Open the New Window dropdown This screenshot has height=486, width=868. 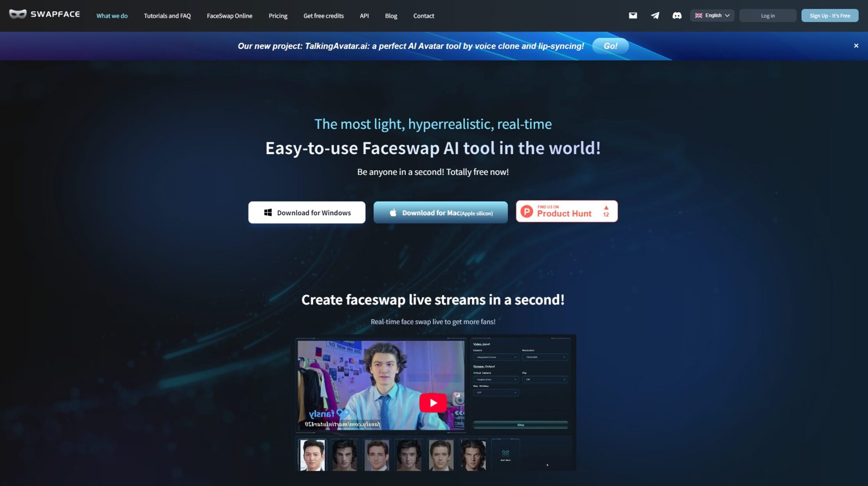coord(496,392)
